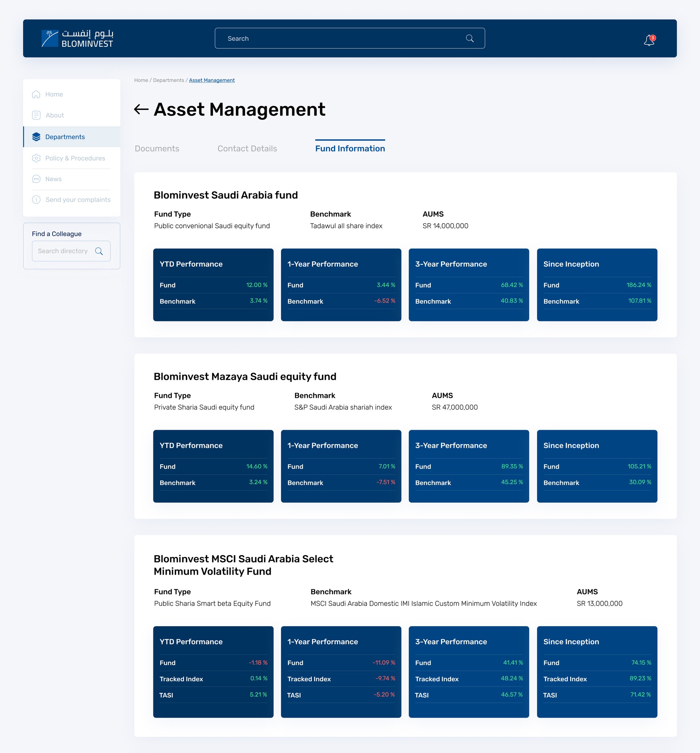Focus the Search directory field

pos(71,251)
